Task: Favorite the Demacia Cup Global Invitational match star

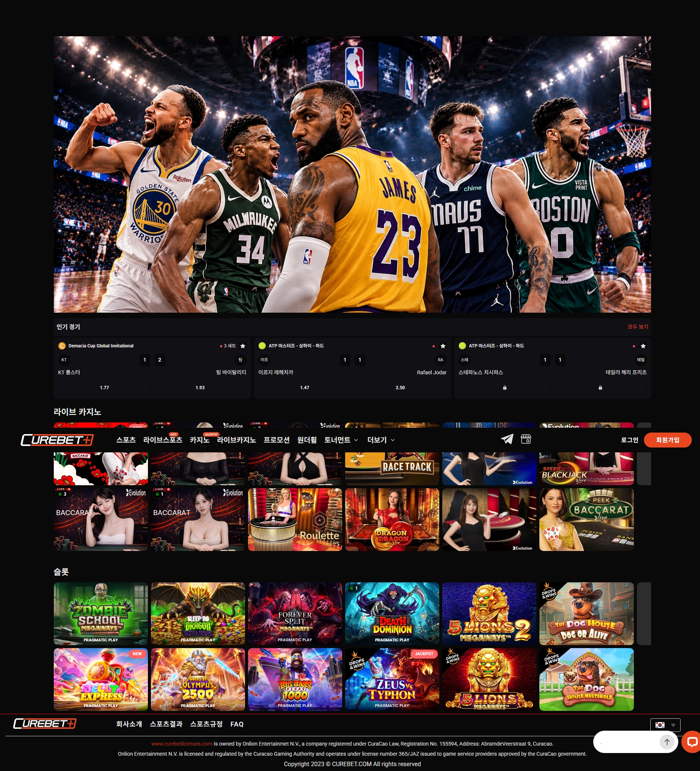Action: (x=242, y=346)
